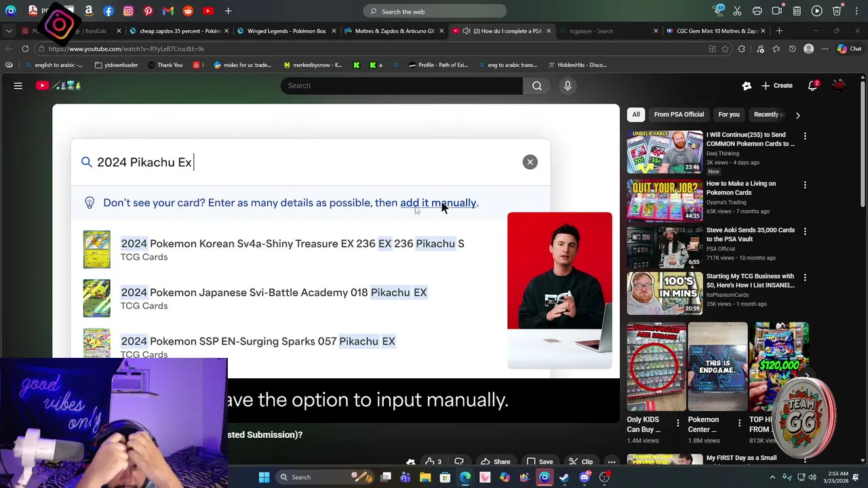Open options menu for 'Pokemon Center' short

tap(739, 423)
